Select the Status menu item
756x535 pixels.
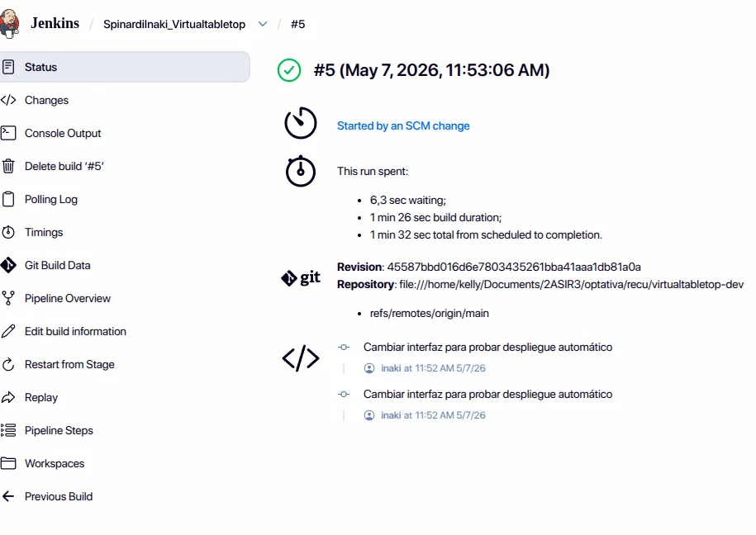125,67
